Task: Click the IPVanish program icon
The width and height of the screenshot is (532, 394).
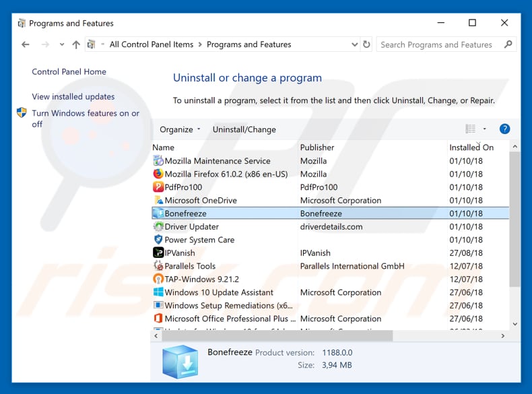Action: pyautogui.click(x=158, y=253)
